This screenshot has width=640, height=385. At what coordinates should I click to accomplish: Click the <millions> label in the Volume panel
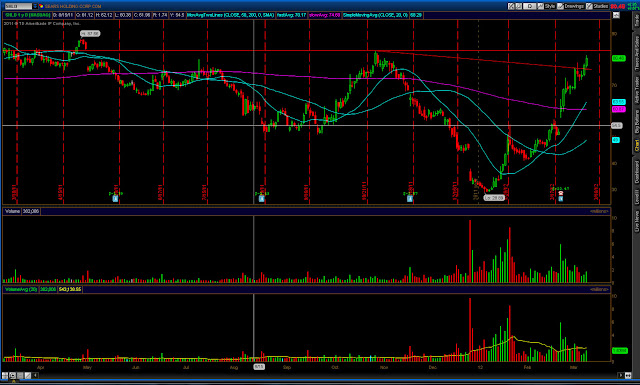(x=599, y=211)
